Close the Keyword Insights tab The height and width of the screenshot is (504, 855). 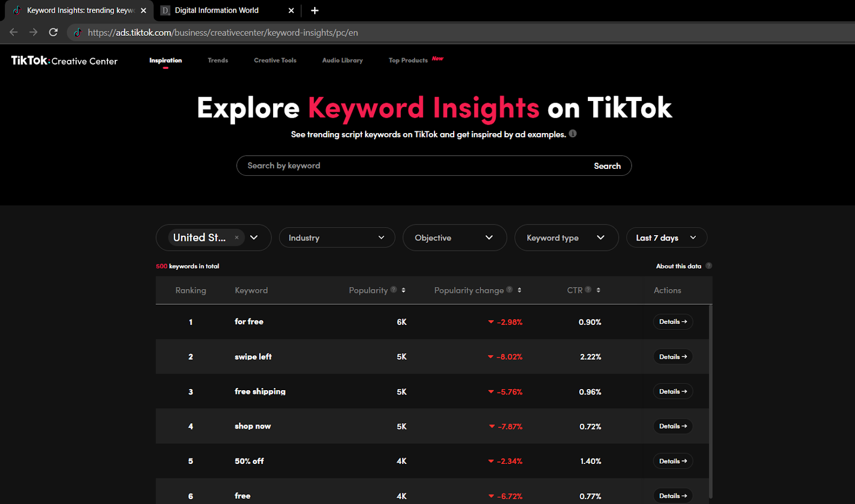[143, 10]
